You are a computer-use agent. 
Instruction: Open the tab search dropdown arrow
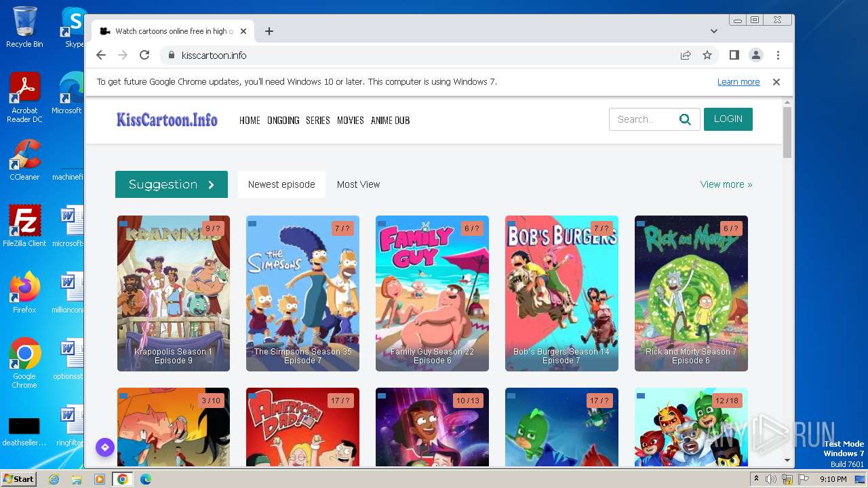click(x=714, y=31)
